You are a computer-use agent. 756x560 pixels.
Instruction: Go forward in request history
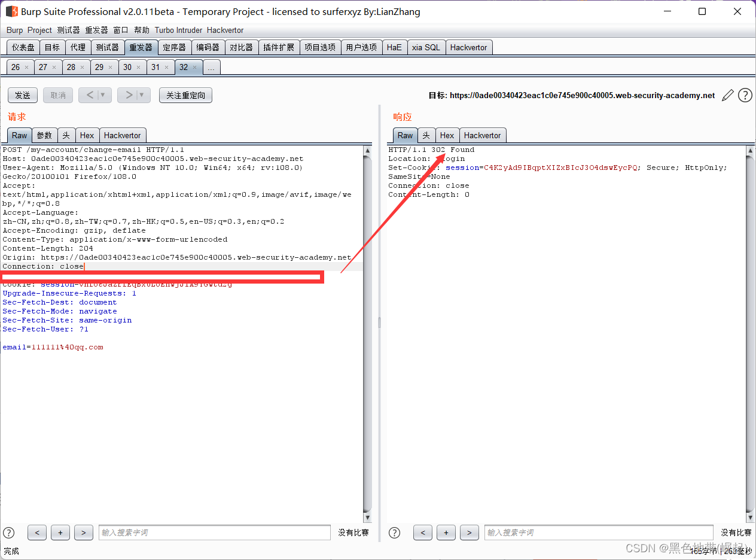click(x=128, y=95)
